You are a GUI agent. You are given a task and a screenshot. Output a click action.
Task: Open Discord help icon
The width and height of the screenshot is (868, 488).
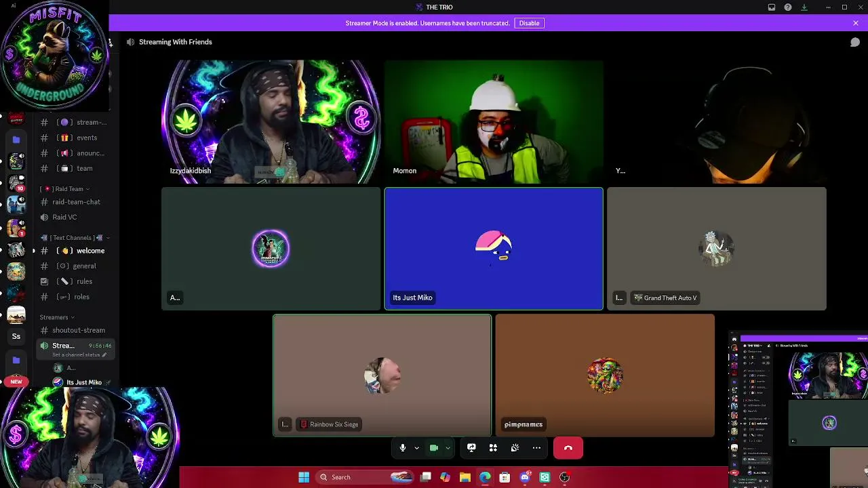(788, 7)
